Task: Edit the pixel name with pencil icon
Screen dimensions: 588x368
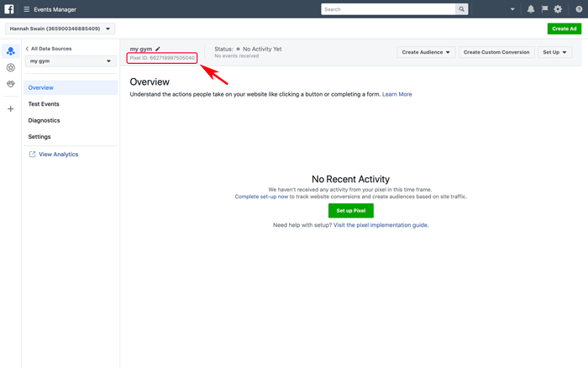Action: pyautogui.click(x=158, y=49)
